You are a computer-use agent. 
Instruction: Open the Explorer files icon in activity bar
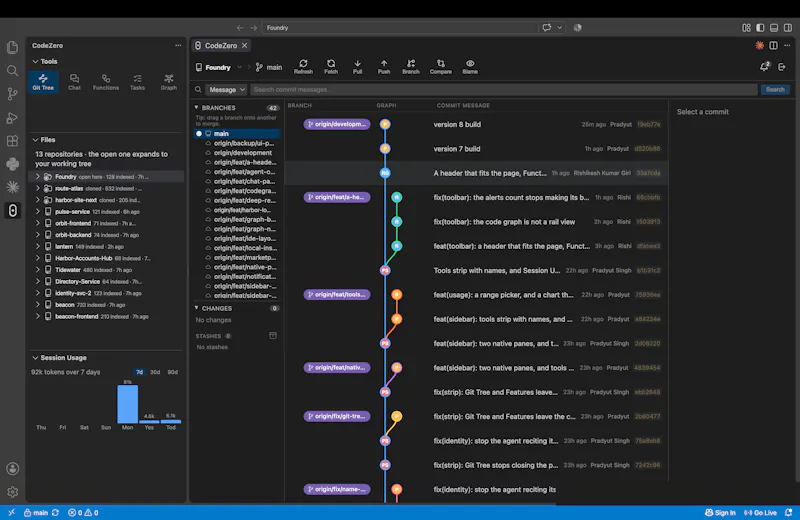click(x=12, y=47)
